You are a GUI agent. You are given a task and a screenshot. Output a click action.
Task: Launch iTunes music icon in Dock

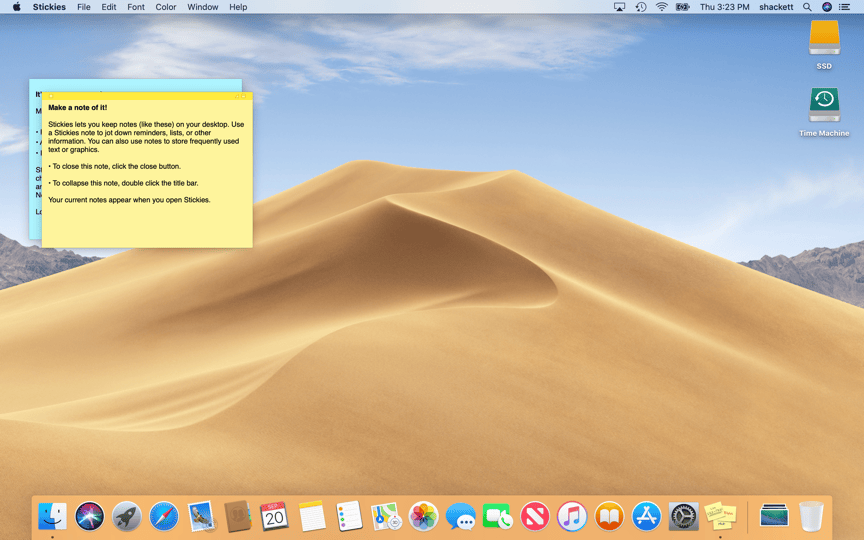click(x=571, y=516)
